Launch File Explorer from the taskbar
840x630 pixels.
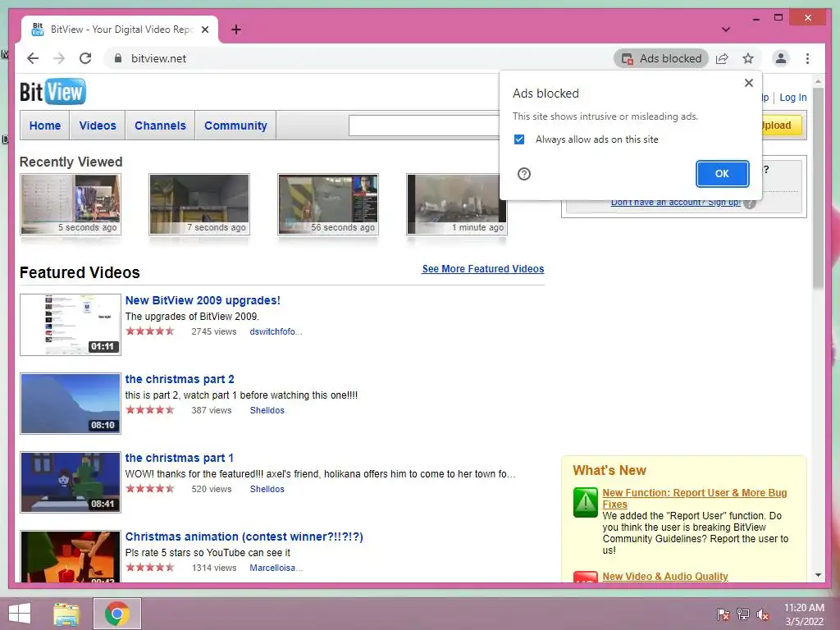click(x=66, y=614)
